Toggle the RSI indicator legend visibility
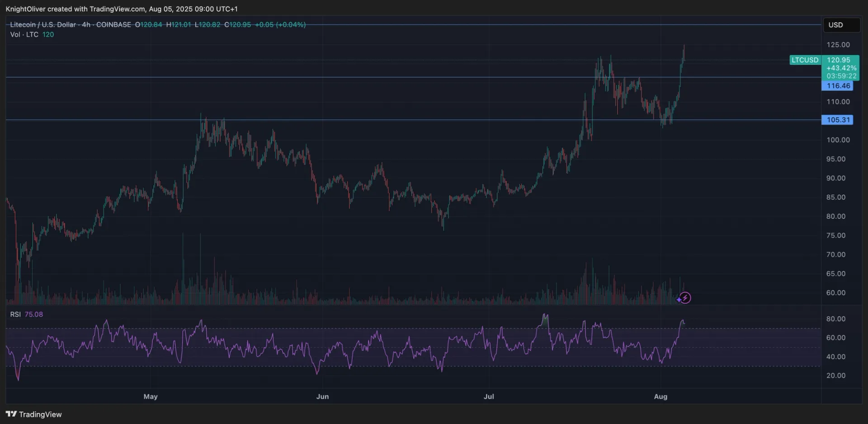 click(x=15, y=314)
